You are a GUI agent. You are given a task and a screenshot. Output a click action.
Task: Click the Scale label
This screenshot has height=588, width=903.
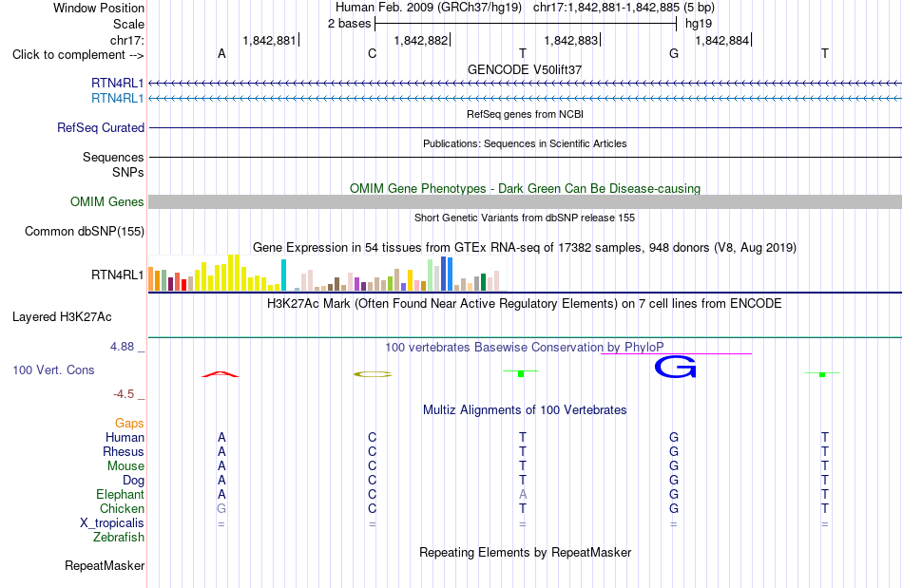click(x=128, y=24)
